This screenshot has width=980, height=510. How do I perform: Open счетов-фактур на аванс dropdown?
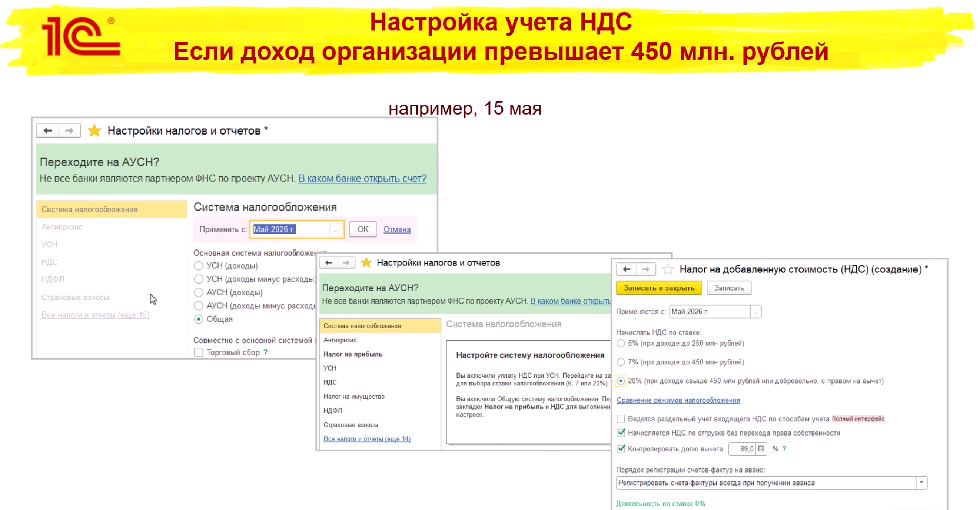921,483
